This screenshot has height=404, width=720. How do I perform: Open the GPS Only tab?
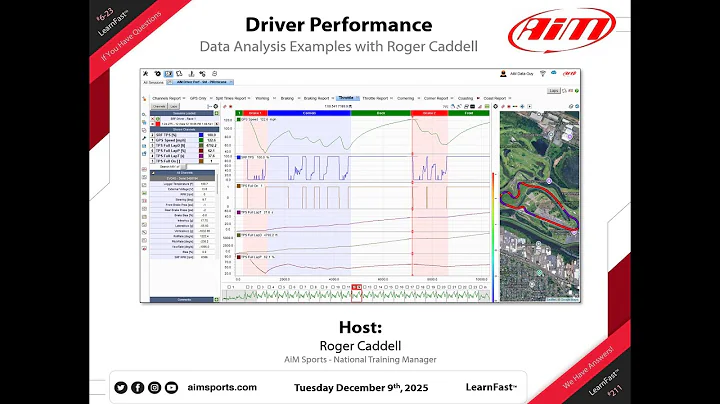pyautogui.click(x=198, y=98)
